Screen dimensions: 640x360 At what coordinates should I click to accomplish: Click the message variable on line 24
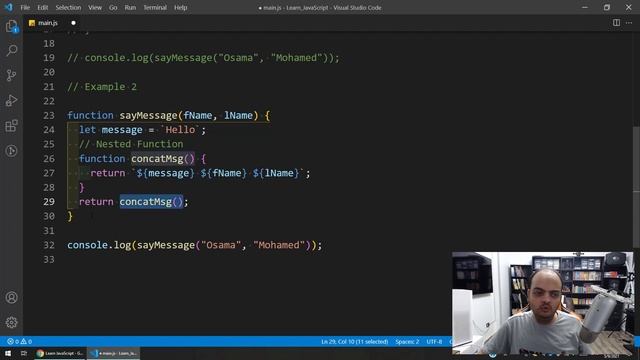(x=122, y=130)
